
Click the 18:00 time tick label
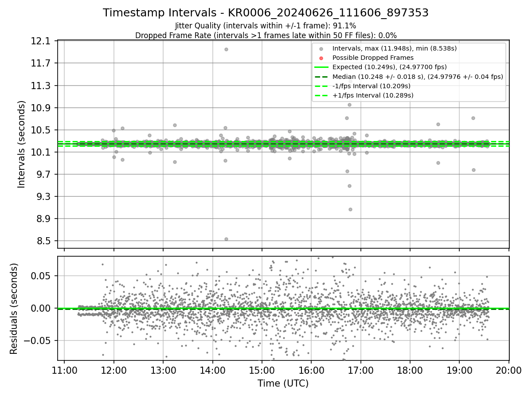(x=410, y=370)
